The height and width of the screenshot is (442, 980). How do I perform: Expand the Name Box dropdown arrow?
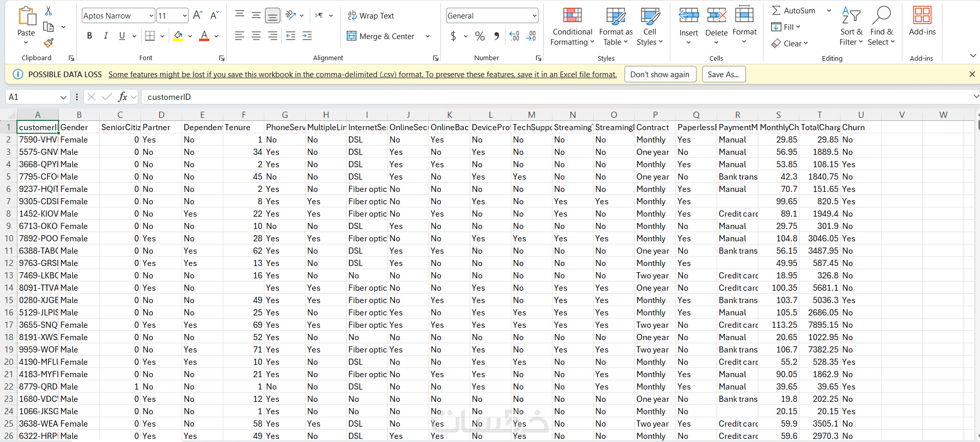63,97
